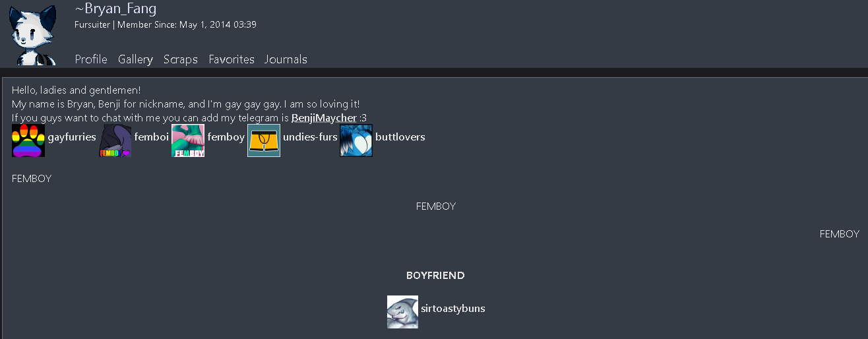Switch to the Scraps tab

point(181,59)
